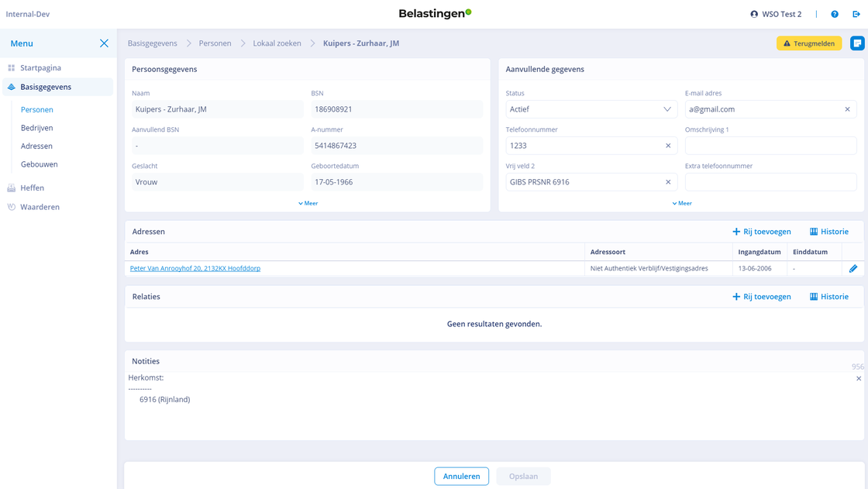Navigate to Personen breadcrumb
Image resolution: width=868 pixels, height=489 pixels.
pos(215,43)
